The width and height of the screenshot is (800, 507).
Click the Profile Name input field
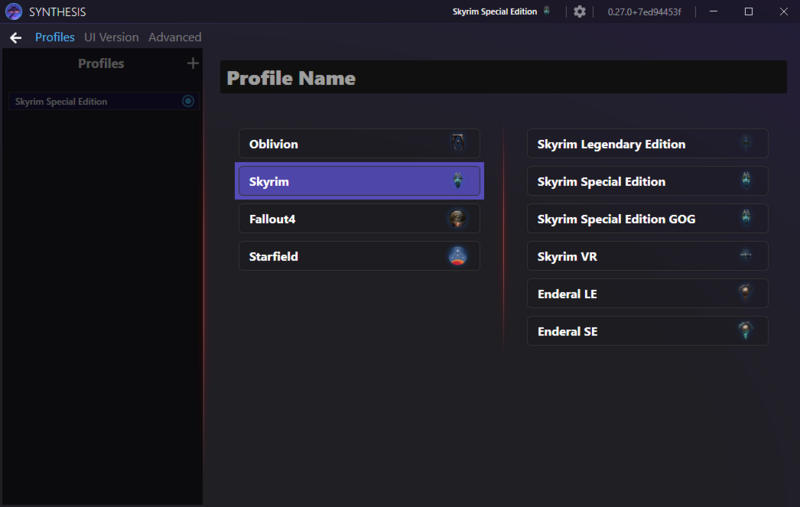click(x=503, y=78)
